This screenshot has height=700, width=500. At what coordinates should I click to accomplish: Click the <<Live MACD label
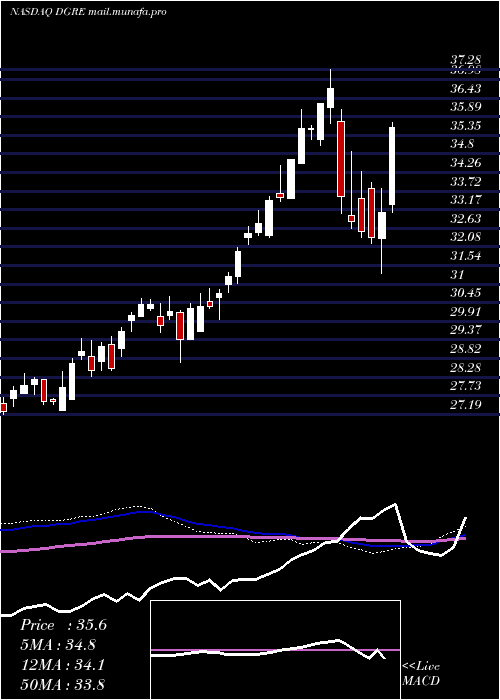pos(421,674)
